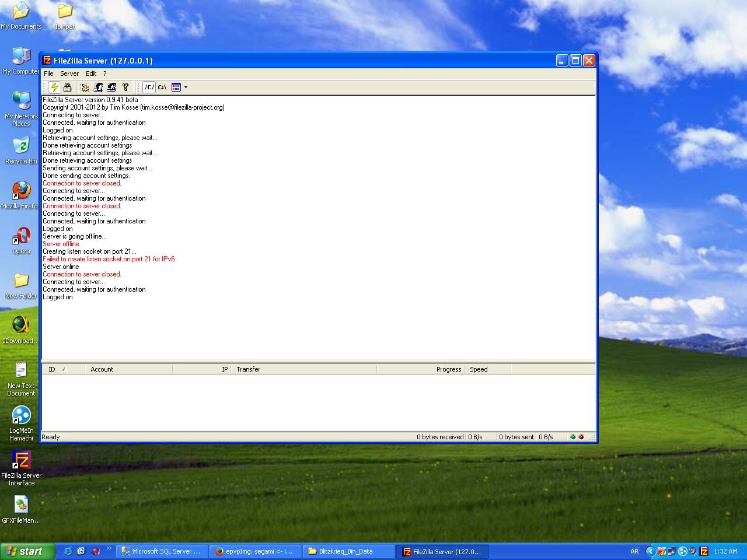Sort connections by Account column header

128,369
